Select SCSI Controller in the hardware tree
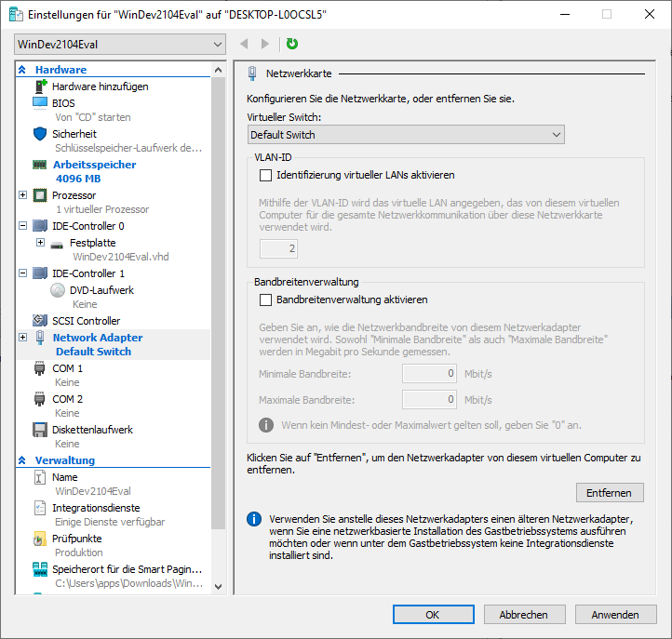The image size is (672, 639). tap(86, 321)
